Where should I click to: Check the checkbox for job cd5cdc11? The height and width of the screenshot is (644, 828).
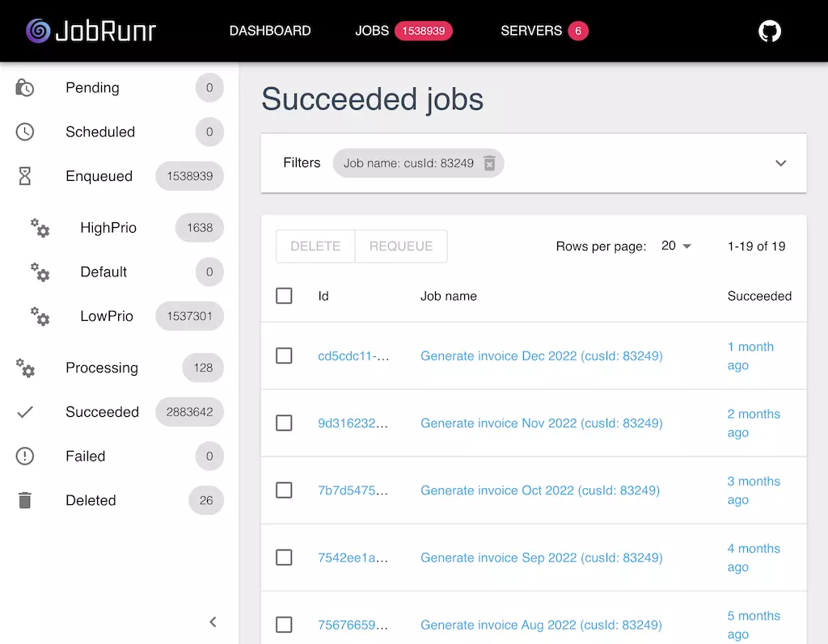click(x=284, y=356)
